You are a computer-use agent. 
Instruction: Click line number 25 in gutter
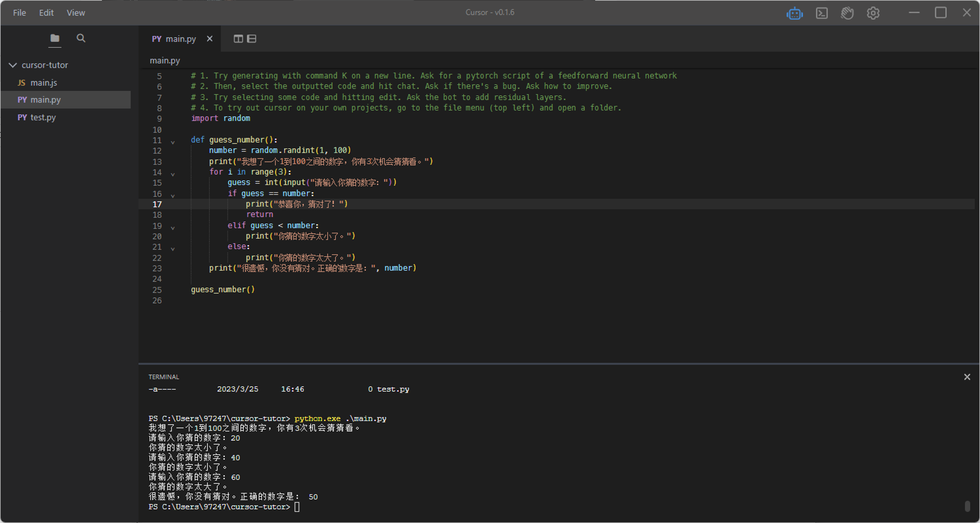click(x=157, y=290)
